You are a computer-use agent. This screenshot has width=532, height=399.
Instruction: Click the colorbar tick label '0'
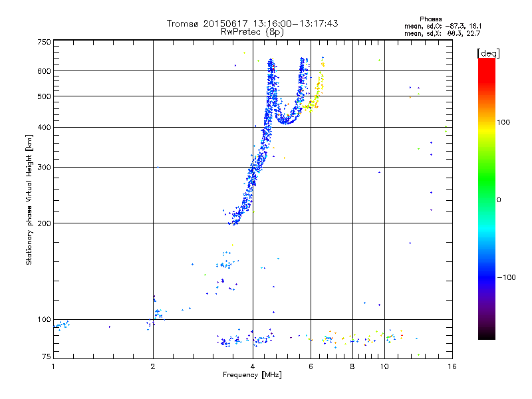[499, 200]
